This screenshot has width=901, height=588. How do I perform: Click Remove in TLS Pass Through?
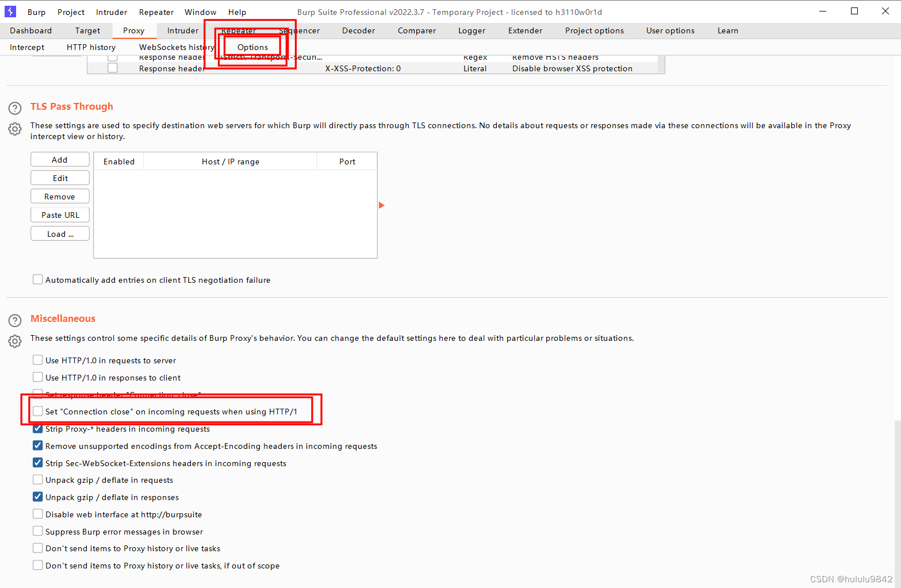click(60, 197)
